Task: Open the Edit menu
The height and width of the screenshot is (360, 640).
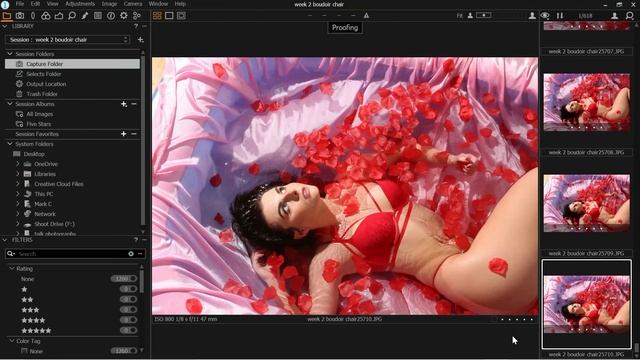Action: pyautogui.click(x=35, y=4)
